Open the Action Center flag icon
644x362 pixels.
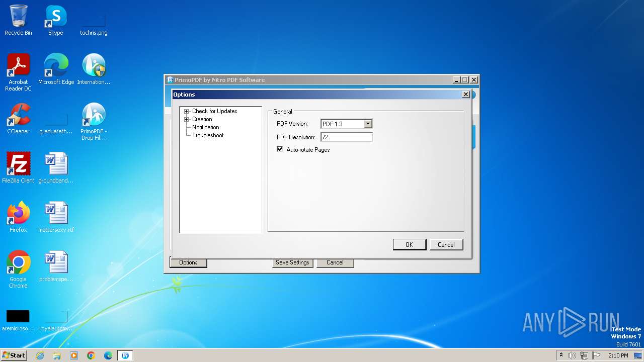click(x=596, y=355)
